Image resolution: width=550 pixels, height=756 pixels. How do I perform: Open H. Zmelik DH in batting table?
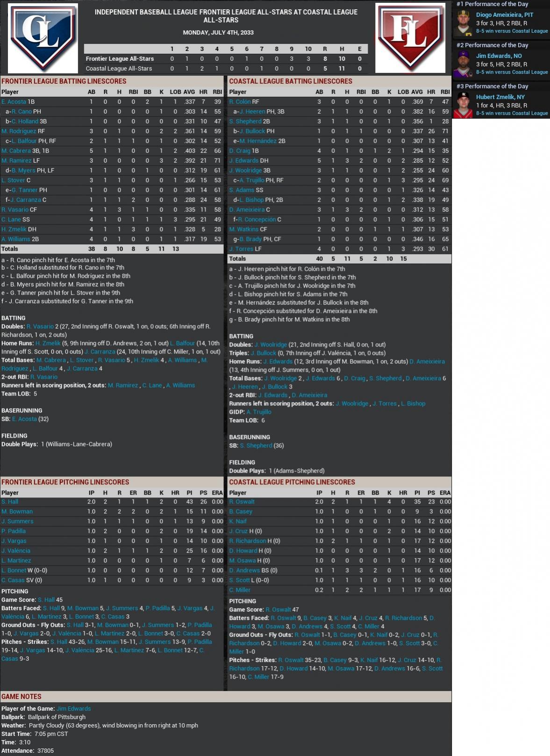[x=14, y=229]
